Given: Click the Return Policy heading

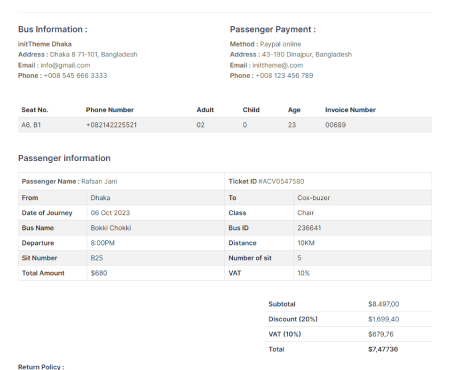Looking at the screenshot, I should (x=41, y=367).
